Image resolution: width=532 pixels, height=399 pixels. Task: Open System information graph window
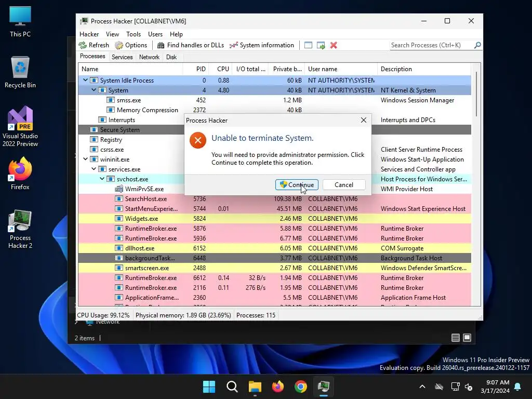(x=262, y=45)
